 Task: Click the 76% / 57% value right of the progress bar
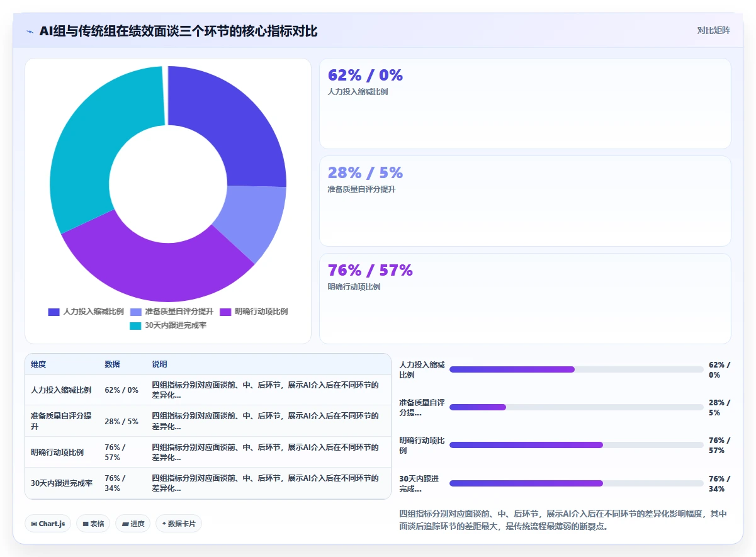pyautogui.click(x=719, y=445)
